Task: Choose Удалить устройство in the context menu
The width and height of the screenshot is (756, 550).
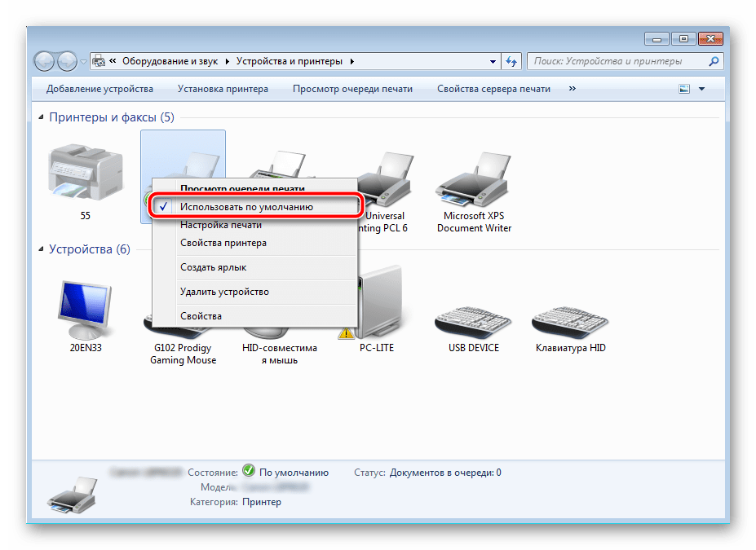Action: [x=224, y=292]
